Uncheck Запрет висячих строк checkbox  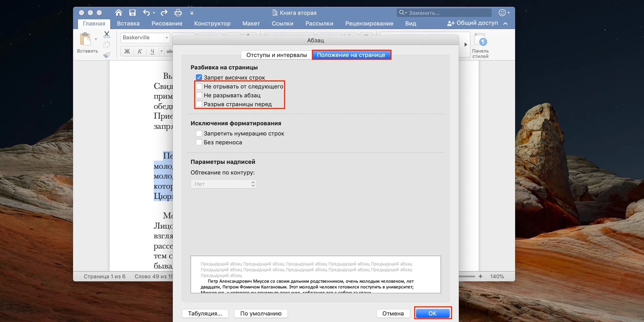[x=199, y=77]
